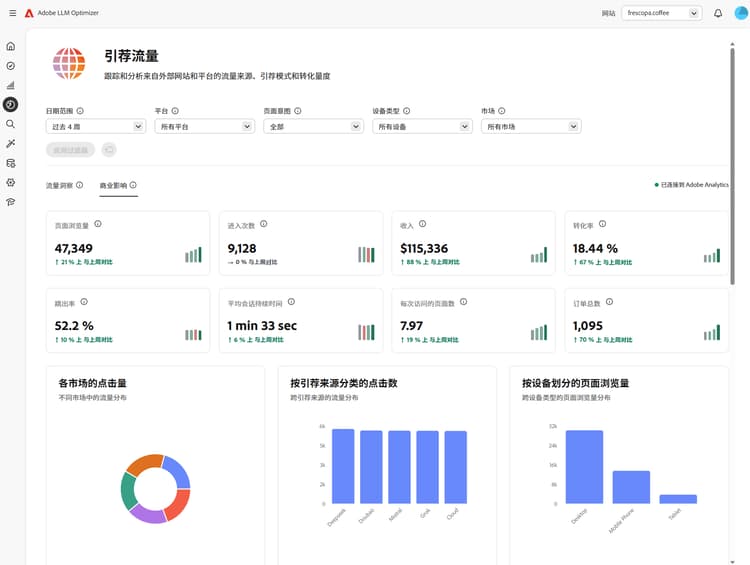Click the 18.44 % conversion rate value
The width and height of the screenshot is (750, 565).
click(595, 248)
